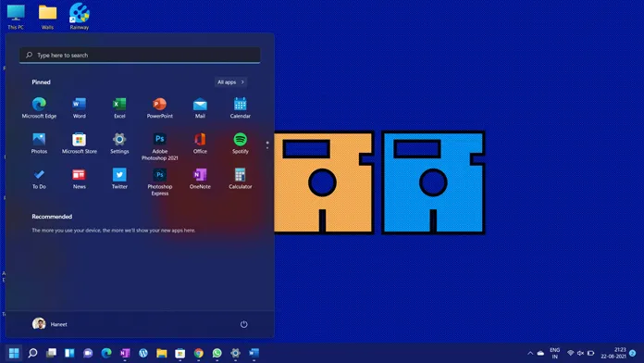Click the power button in Start menu
This screenshot has height=363, width=644.
[x=243, y=324]
